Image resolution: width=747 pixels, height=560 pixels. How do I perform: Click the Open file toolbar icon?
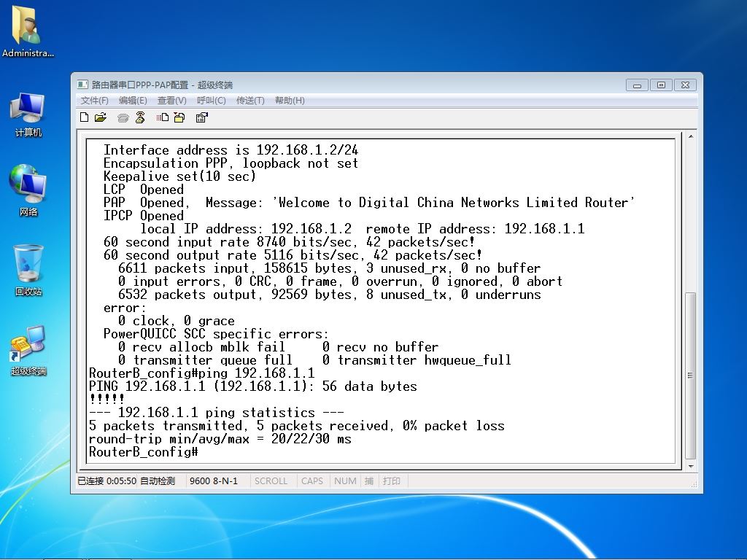click(101, 117)
